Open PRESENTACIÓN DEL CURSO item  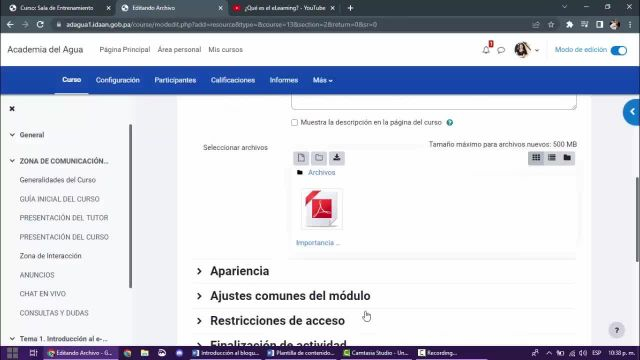coord(64,237)
